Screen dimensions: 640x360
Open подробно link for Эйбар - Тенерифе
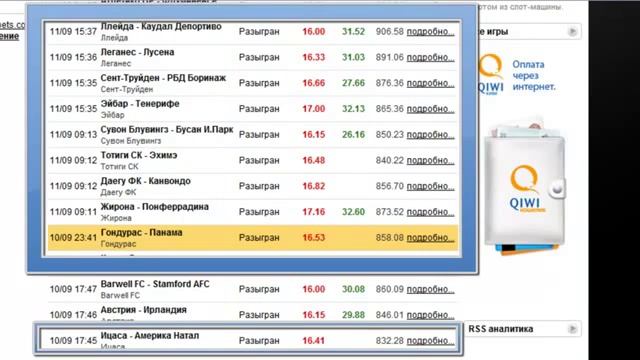(430, 109)
